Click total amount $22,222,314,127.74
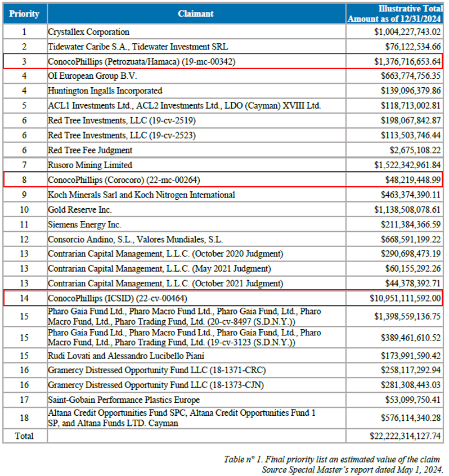This screenshot has height=476, width=449. tap(405, 436)
